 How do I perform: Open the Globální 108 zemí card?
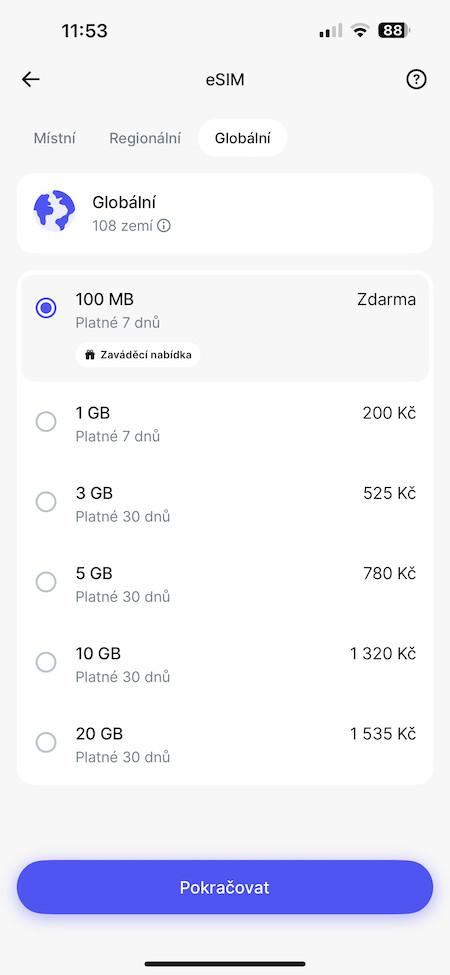tap(225, 213)
